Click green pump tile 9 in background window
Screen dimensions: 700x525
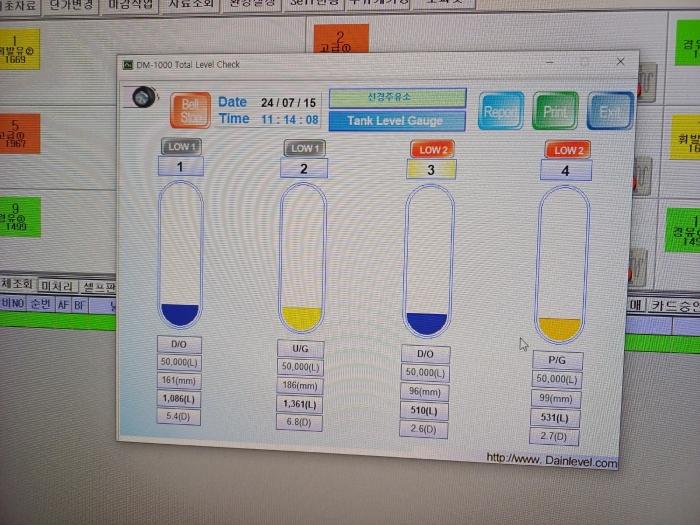coord(20,217)
